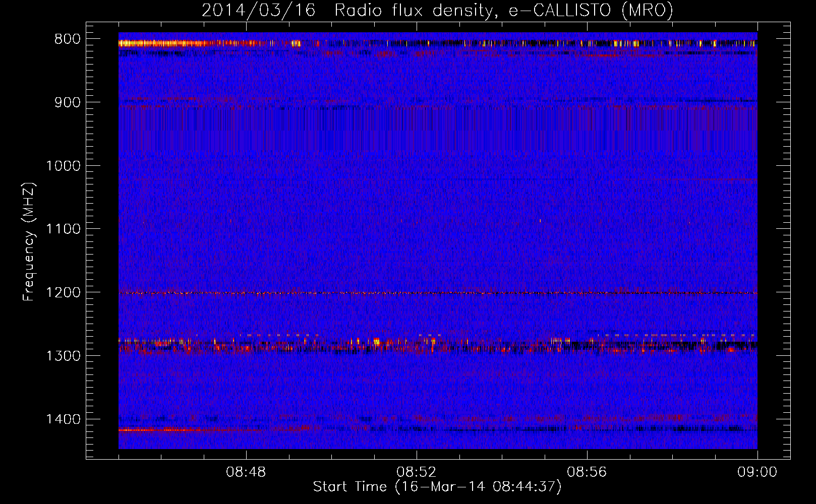
Task: Click the 900 frequency tick label
Action: click(67, 103)
